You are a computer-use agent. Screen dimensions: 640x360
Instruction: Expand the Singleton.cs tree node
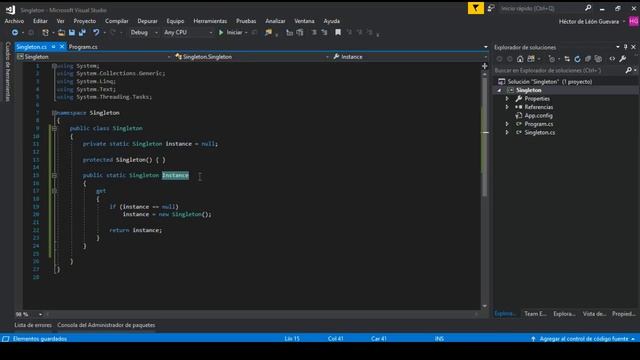point(507,132)
